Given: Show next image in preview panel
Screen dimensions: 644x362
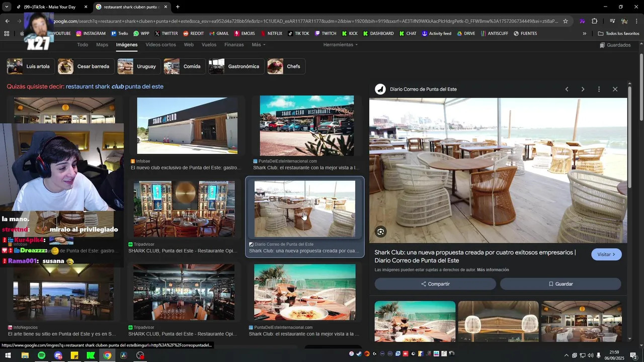Looking at the screenshot, I should coord(583,89).
